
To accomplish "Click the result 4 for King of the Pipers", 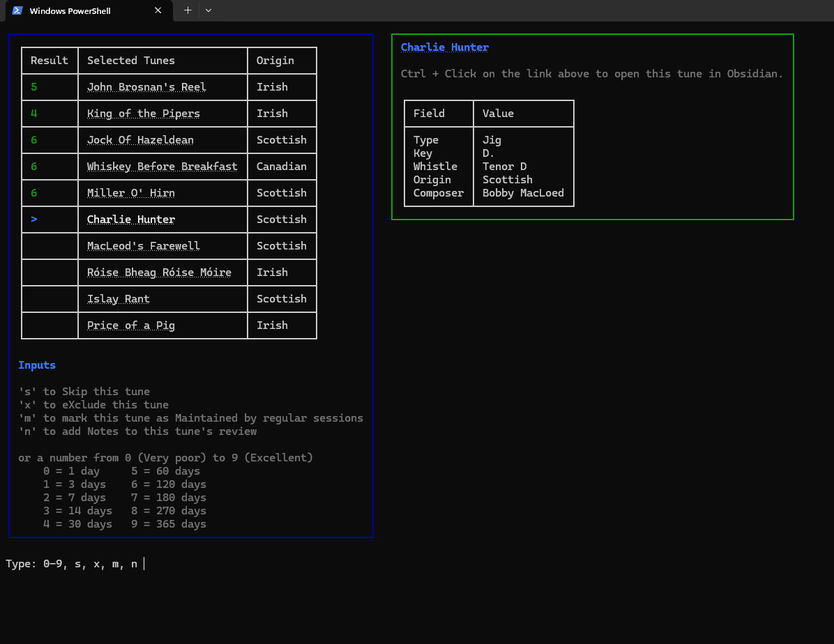I will [34, 114].
